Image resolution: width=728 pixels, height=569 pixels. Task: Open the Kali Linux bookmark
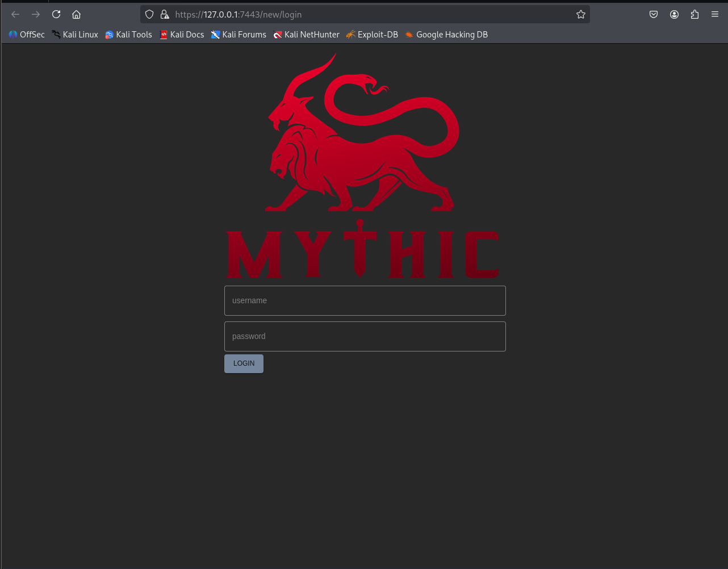click(x=75, y=35)
